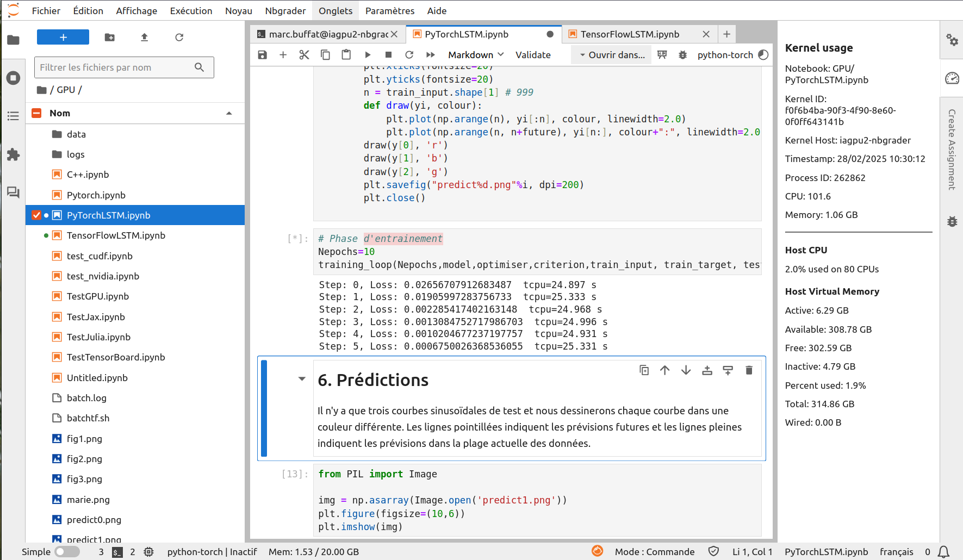Run the selected cell

pos(368,55)
